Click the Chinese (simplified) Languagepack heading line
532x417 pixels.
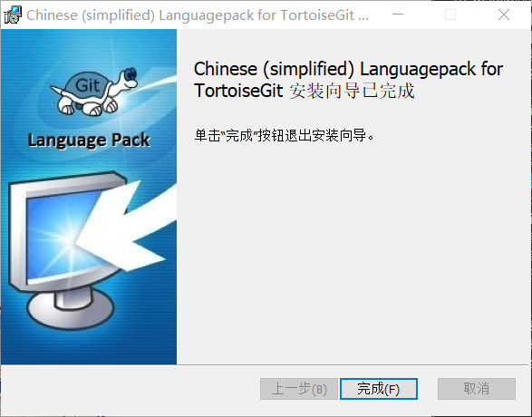(348, 69)
